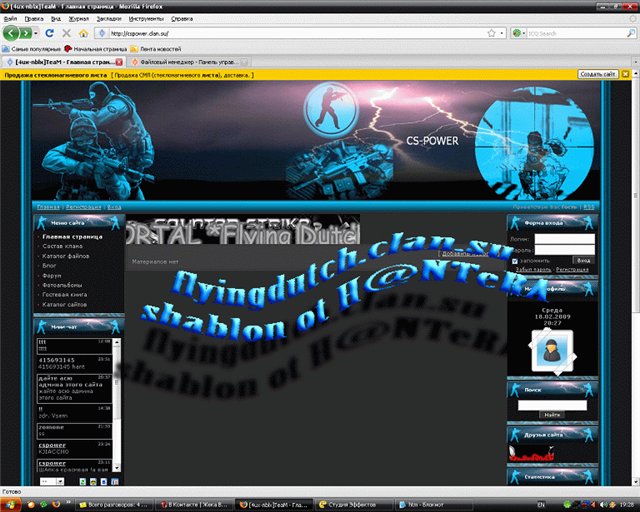Switch to the В Контакте taskbar window
The width and height of the screenshot is (640, 512).
click(194, 505)
